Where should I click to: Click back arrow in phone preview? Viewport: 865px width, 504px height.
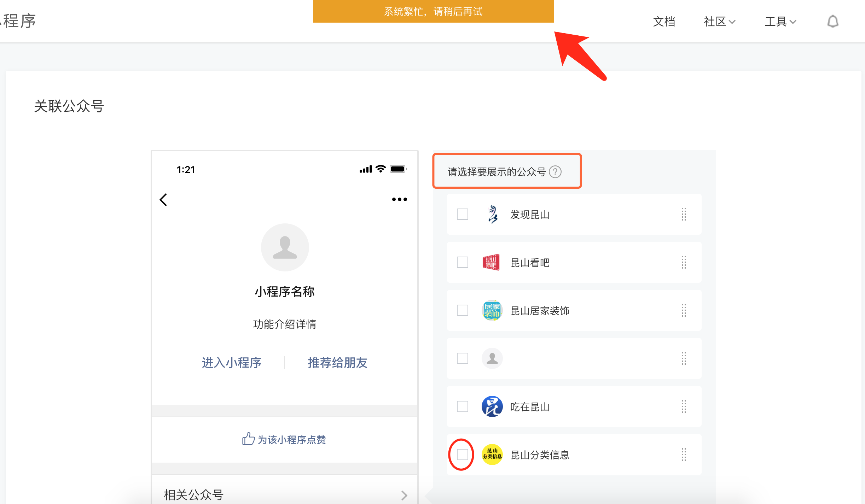163,200
